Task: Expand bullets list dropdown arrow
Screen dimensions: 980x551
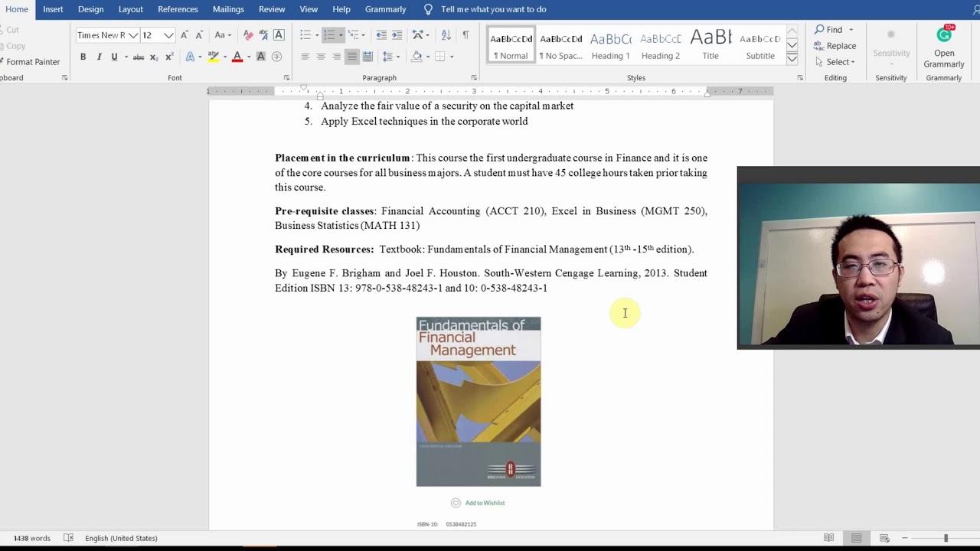Action: pos(315,35)
